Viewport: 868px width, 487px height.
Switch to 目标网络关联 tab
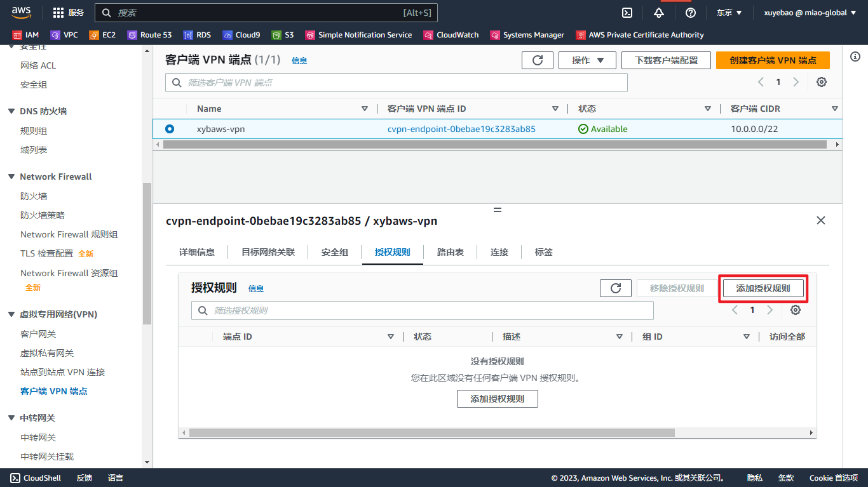point(268,252)
